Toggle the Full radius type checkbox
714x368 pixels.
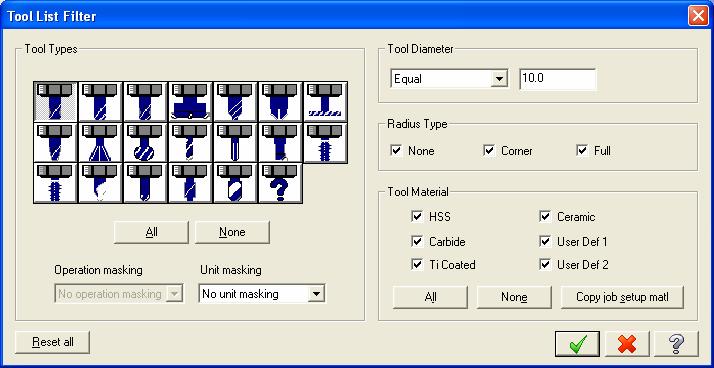point(582,150)
